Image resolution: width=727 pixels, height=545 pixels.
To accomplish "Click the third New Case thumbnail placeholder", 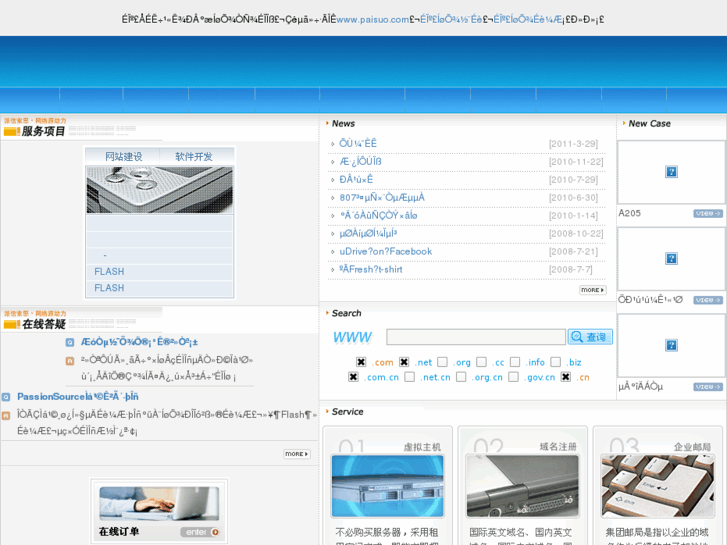I will pos(671,346).
